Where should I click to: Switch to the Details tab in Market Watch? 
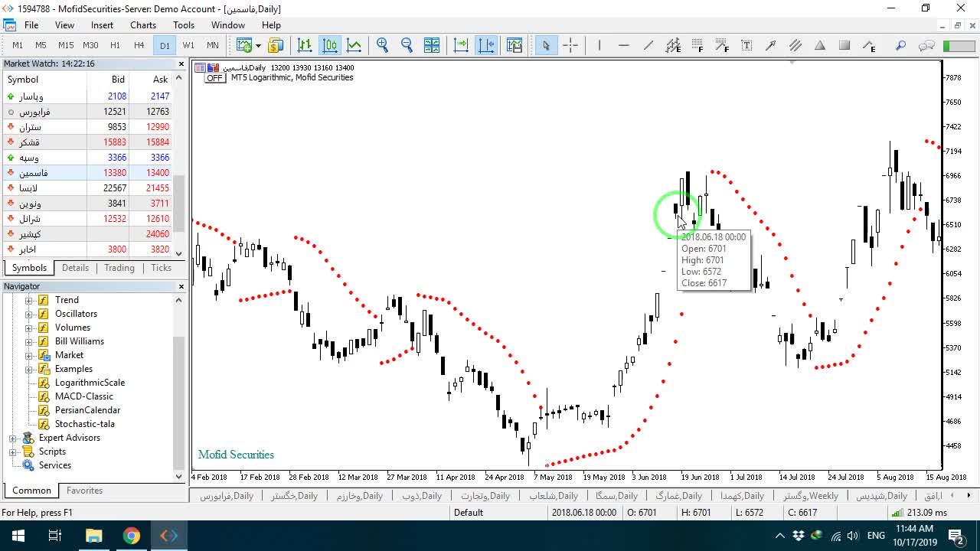coord(75,268)
